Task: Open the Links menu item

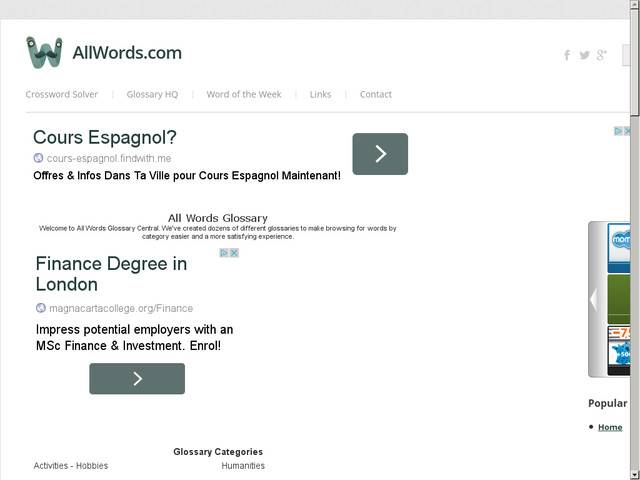Action: pos(320,94)
